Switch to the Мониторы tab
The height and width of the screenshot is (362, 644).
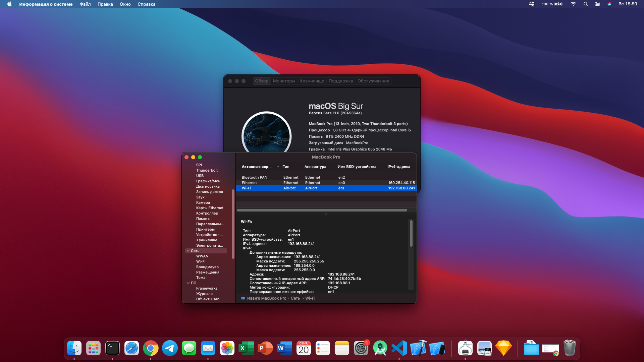point(284,81)
